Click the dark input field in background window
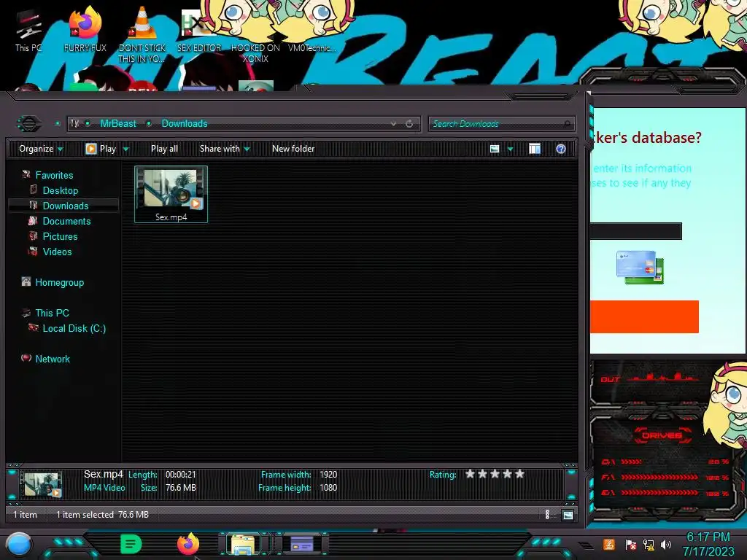Image resolution: width=747 pixels, height=560 pixels. (x=636, y=231)
